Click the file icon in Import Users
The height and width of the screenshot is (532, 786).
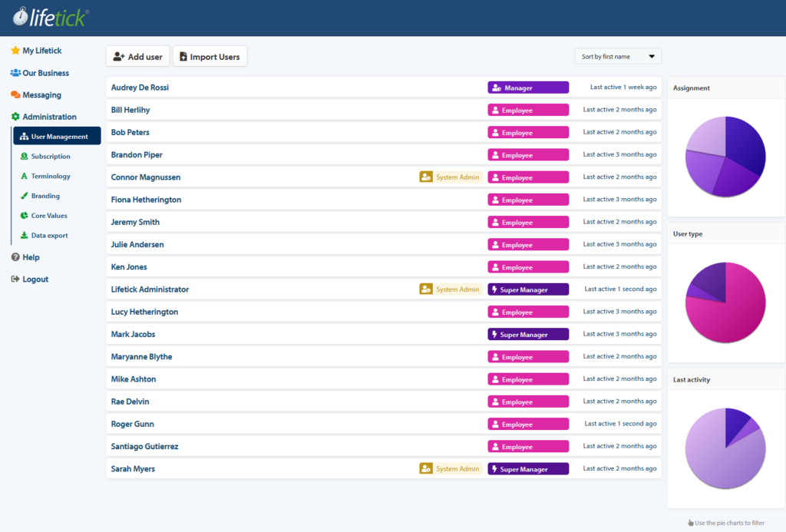point(183,57)
